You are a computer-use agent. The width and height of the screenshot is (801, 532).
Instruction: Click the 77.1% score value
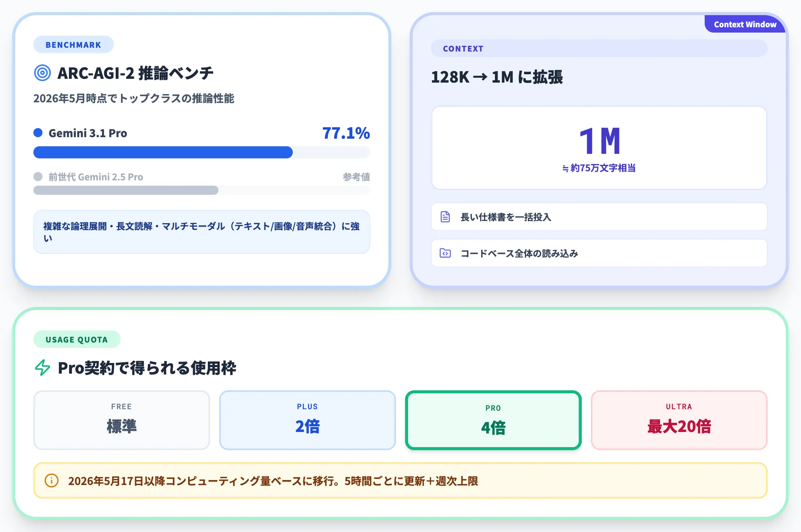(346, 133)
